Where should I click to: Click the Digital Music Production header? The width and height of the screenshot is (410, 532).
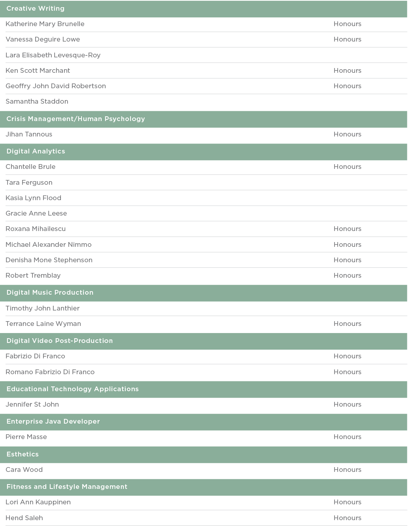(x=50, y=293)
